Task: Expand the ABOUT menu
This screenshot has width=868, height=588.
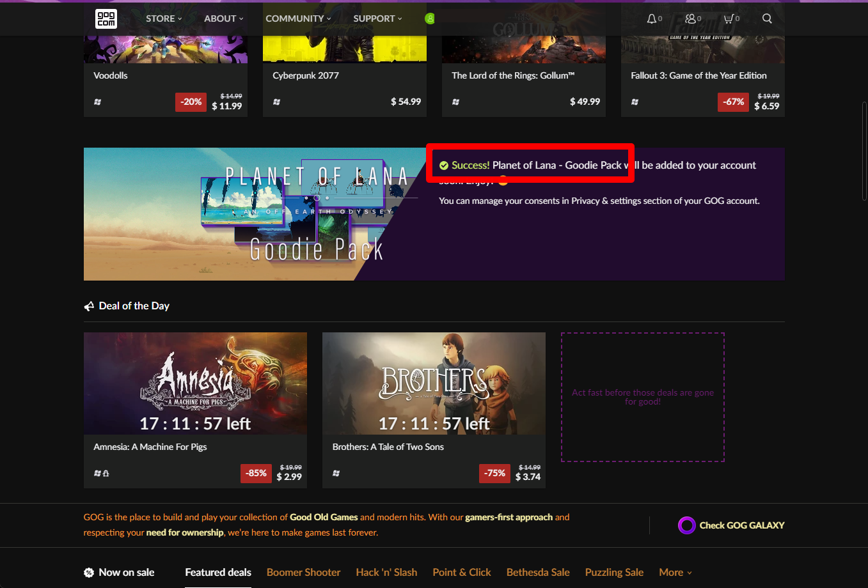Action: [x=224, y=19]
